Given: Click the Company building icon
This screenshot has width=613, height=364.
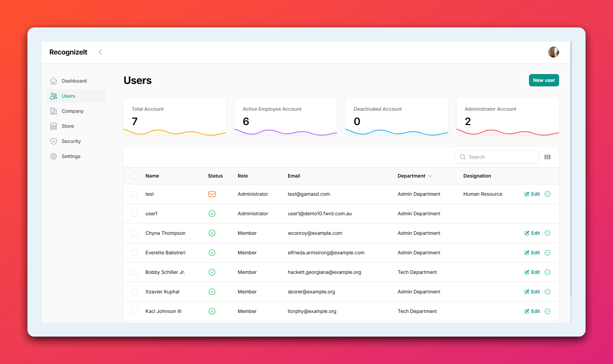Looking at the screenshot, I should 54,111.
